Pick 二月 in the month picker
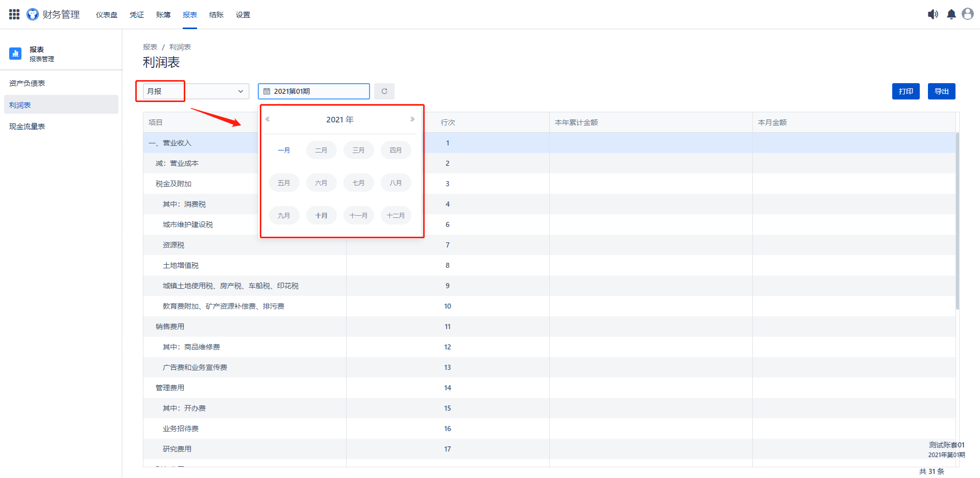Viewport: 980px width, 478px height. click(x=321, y=150)
